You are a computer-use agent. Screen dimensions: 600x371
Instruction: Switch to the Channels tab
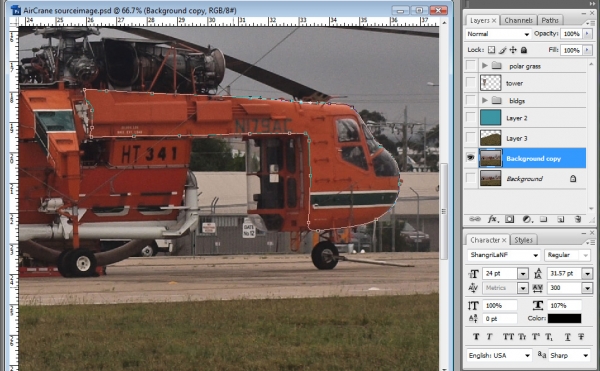518,20
